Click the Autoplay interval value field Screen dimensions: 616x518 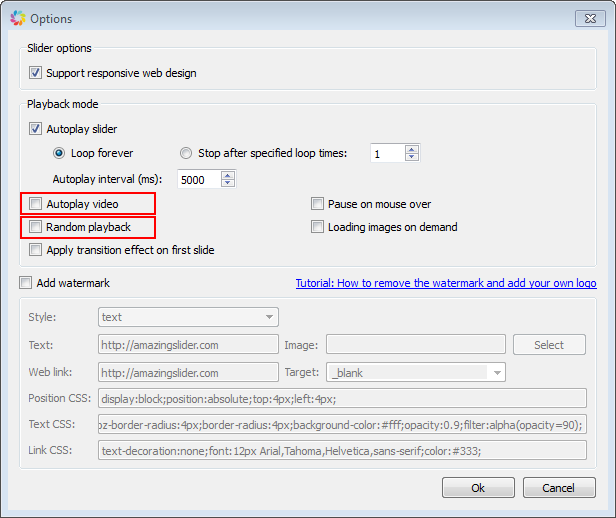pyautogui.click(x=199, y=179)
